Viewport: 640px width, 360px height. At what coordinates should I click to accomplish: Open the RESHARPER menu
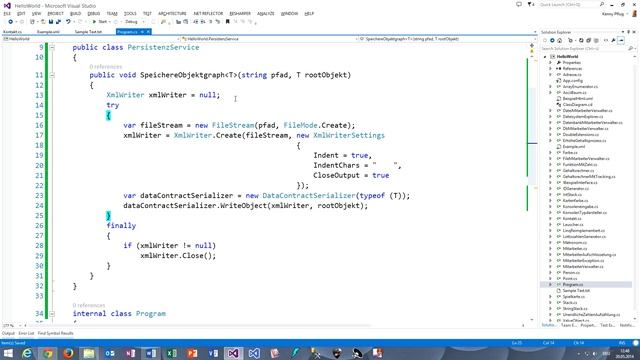coord(240,13)
